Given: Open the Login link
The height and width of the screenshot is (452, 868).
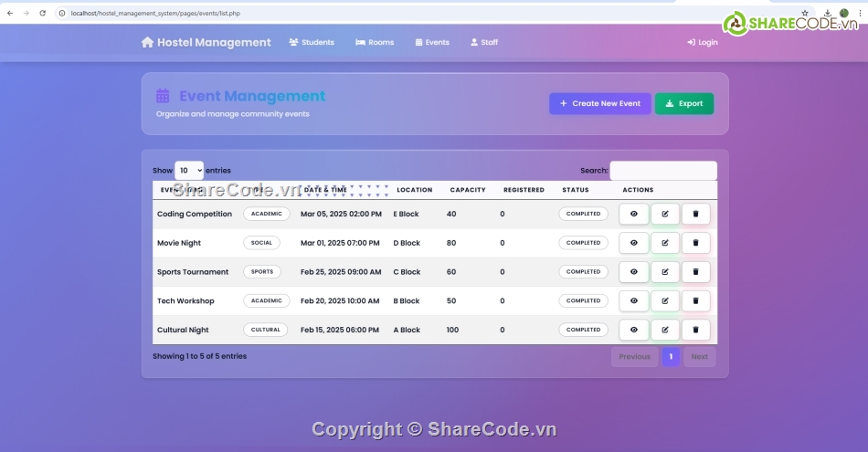Looking at the screenshot, I should coord(702,42).
